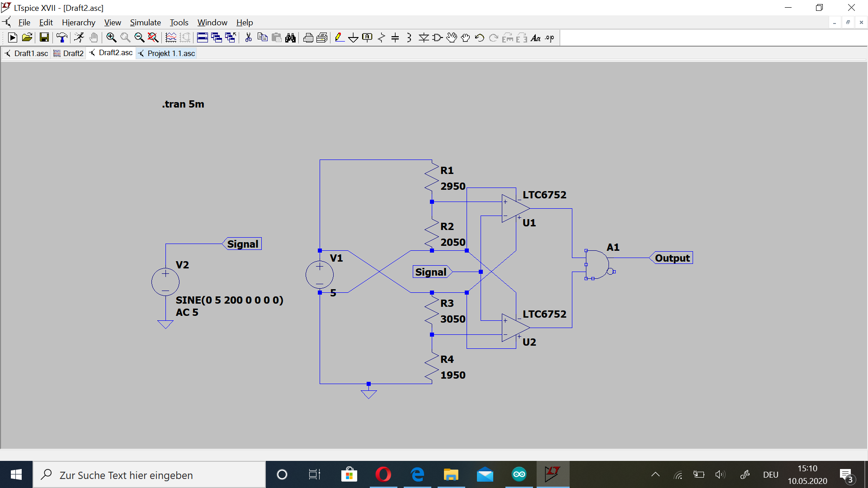The image size is (868, 488).
Task: Click the Undo arrow icon
Action: coord(480,38)
